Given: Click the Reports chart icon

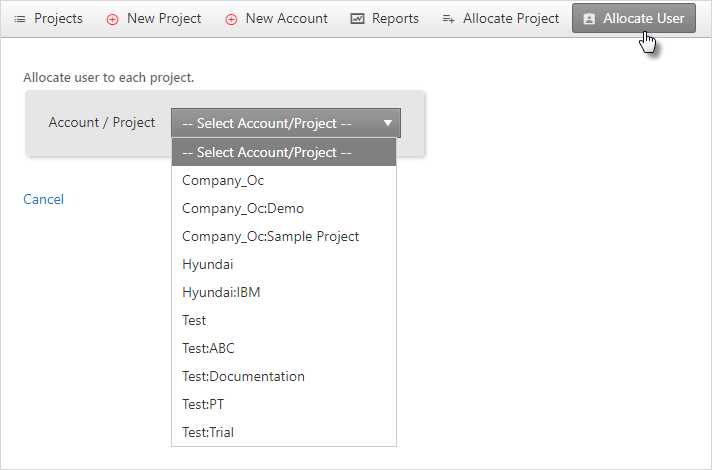Looking at the screenshot, I should pyautogui.click(x=357, y=19).
